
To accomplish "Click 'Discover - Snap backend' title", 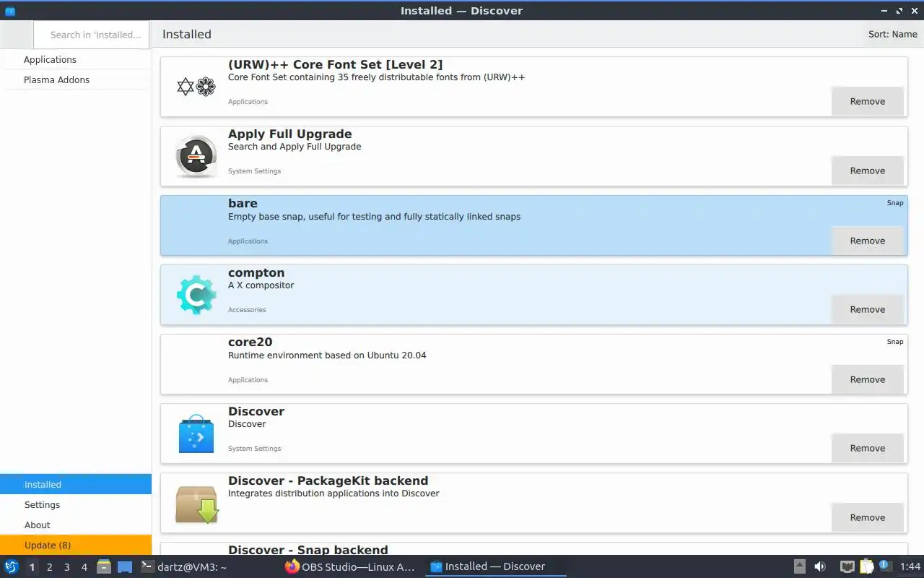I will tap(308, 550).
